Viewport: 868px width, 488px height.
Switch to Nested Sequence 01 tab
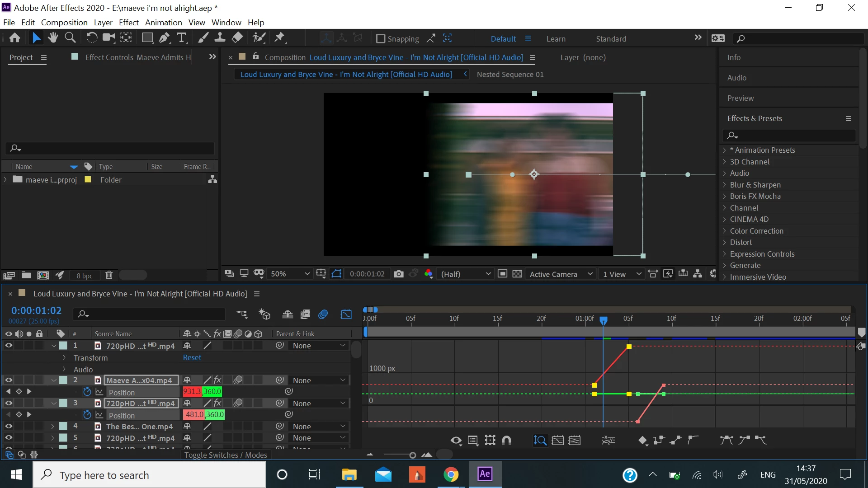pos(510,75)
